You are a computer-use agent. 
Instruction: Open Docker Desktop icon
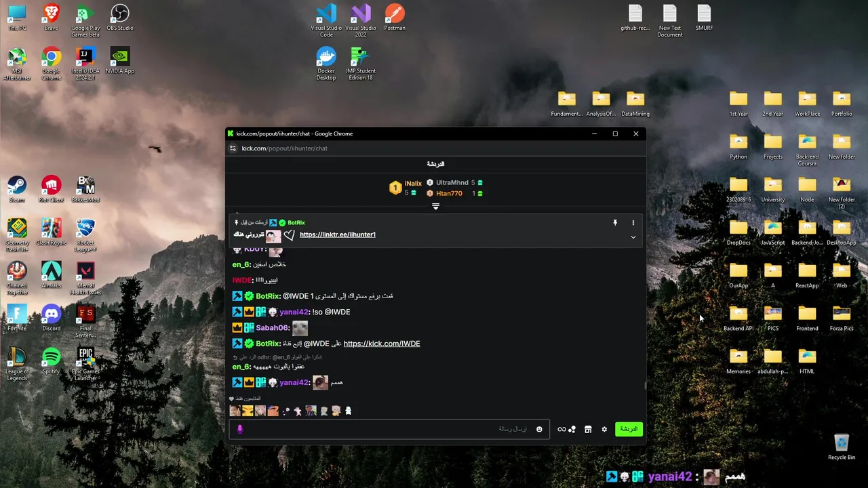pyautogui.click(x=326, y=64)
